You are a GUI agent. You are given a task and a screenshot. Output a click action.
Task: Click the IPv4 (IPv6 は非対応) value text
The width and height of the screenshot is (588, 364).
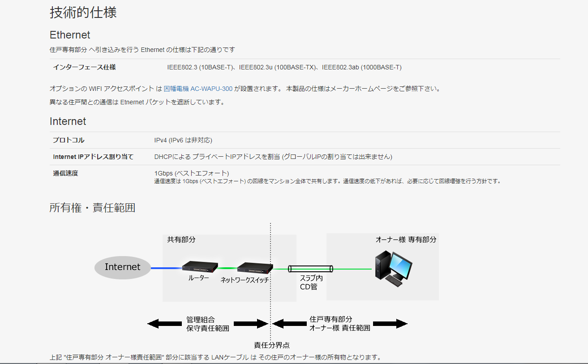[x=183, y=140]
